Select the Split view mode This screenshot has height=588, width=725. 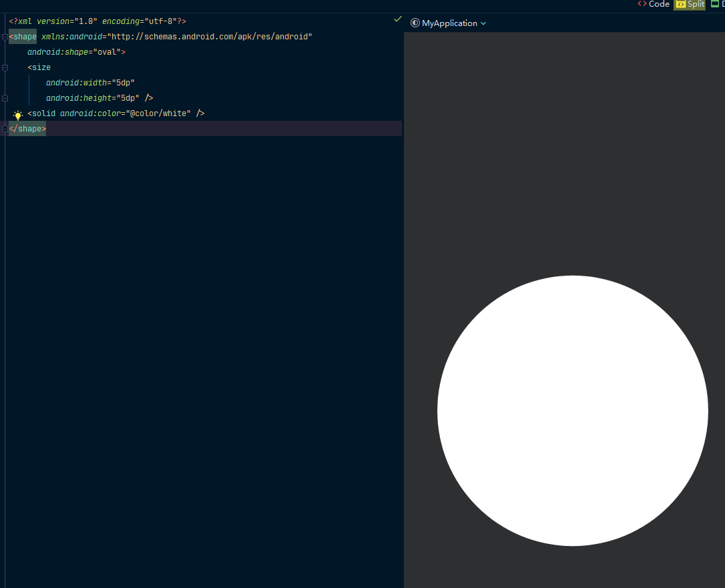(690, 5)
